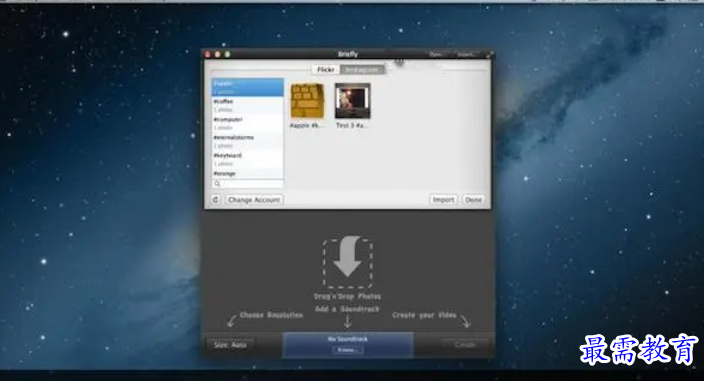The height and width of the screenshot is (381, 704).
Task: Select the dark Test 3 photo thumbnail
Action: click(x=353, y=101)
